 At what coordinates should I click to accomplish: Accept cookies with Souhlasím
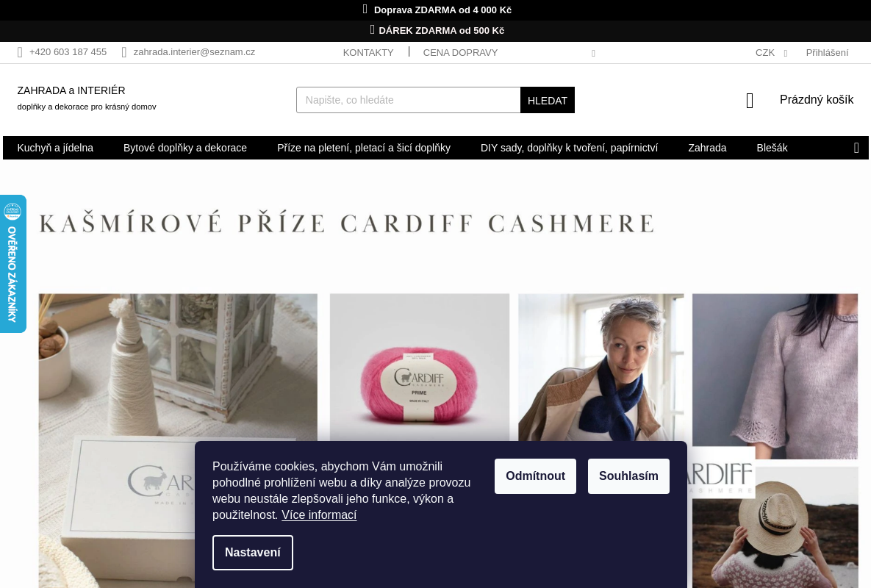tap(628, 476)
